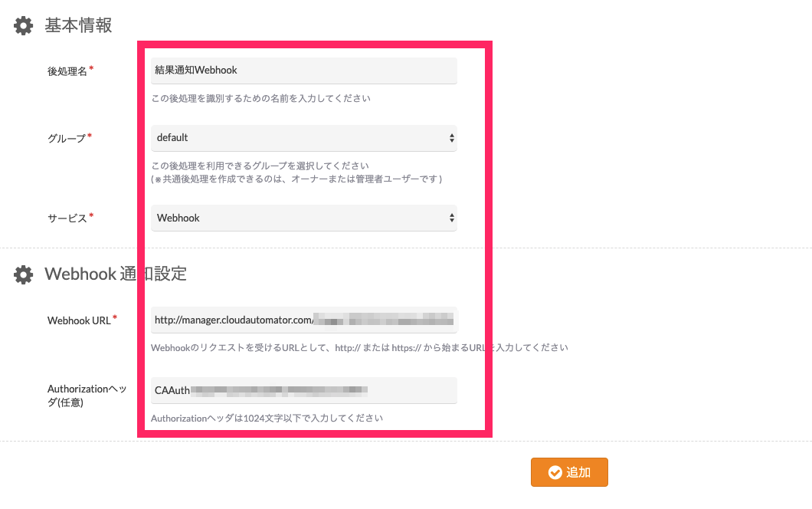Click the Authorizationヘッダ(任意) label
812x509 pixels.
click(87, 396)
